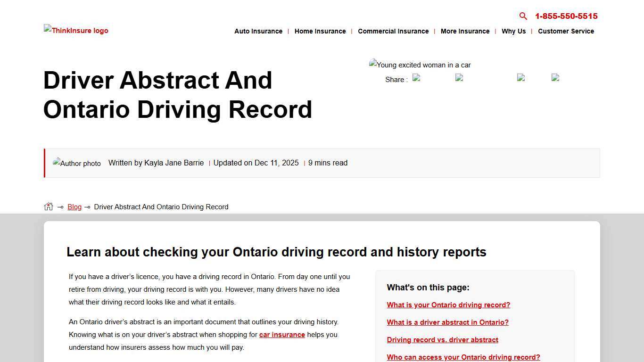Click the last share icon
This screenshot has width=644, height=362.
pyautogui.click(x=555, y=78)
